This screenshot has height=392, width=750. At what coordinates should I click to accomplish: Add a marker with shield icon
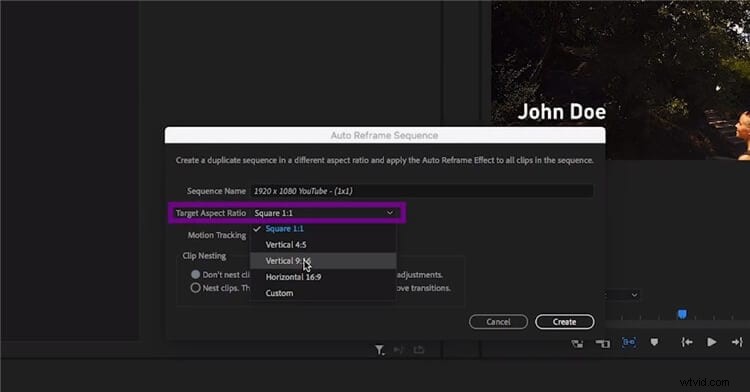pyautogui.click(x=654, y=342)
